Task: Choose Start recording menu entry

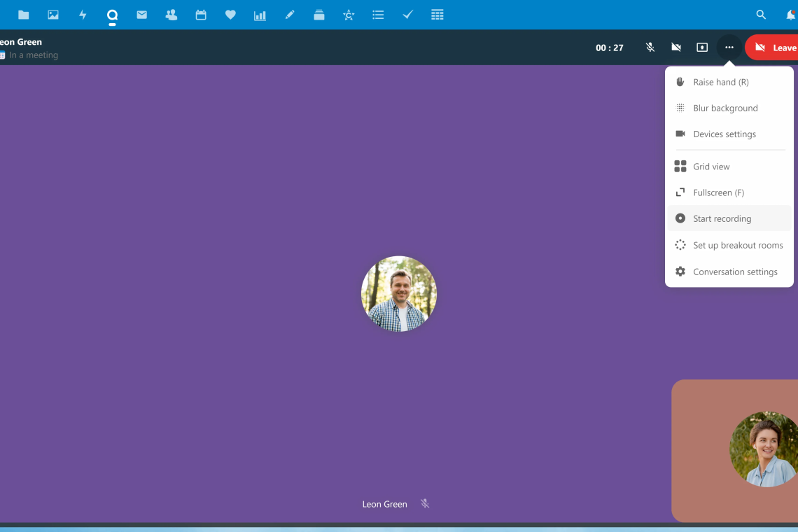Action: [x=722, y=219]
